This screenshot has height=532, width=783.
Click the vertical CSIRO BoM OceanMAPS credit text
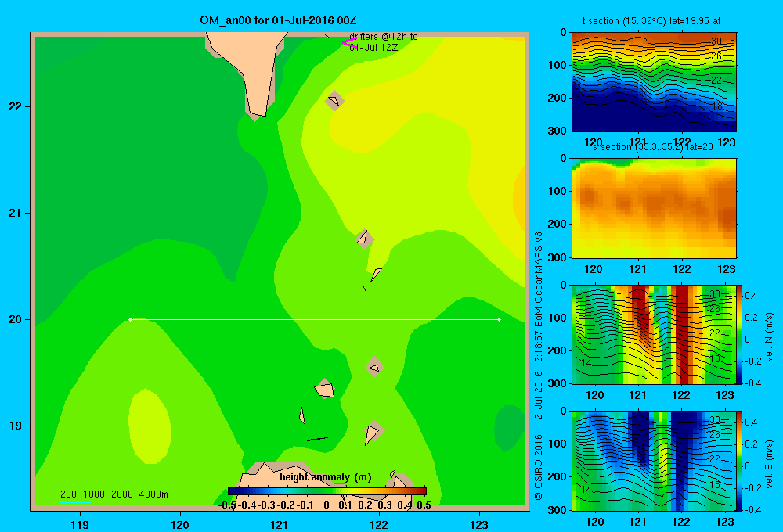539,366
